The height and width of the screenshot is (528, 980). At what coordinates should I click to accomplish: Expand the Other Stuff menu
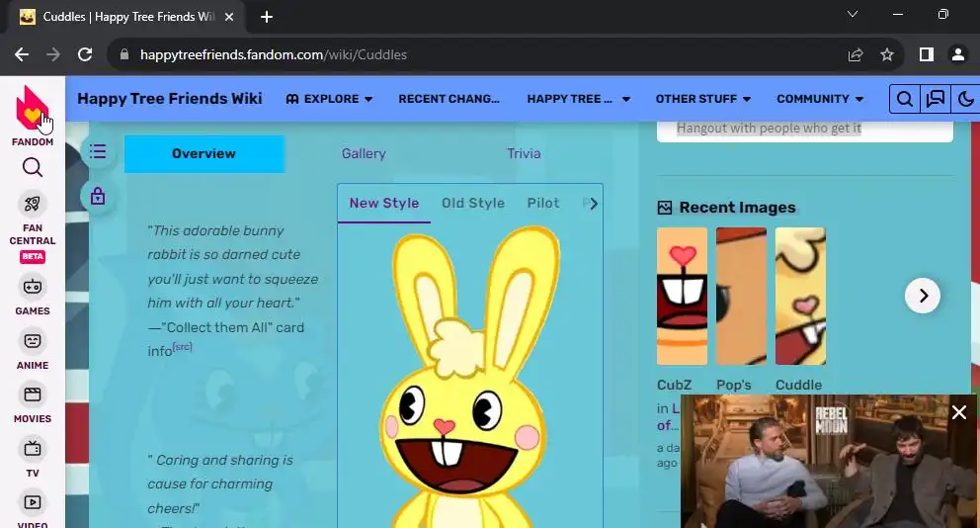(x=703, y=99)
